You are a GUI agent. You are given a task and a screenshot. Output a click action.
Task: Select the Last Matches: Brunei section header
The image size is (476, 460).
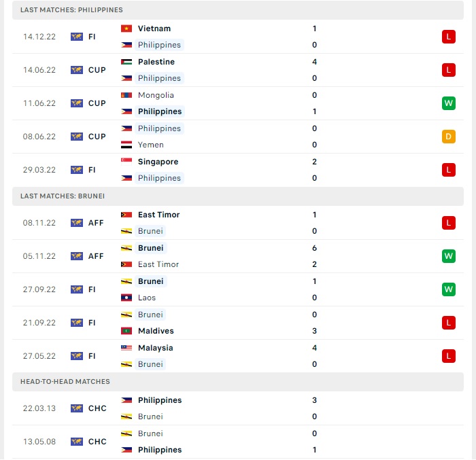[238, 196]
